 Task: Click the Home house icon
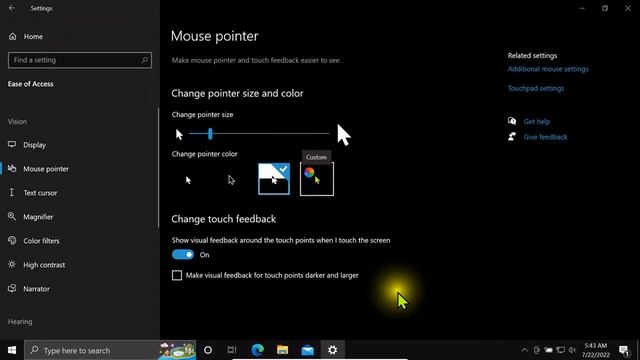13,36
